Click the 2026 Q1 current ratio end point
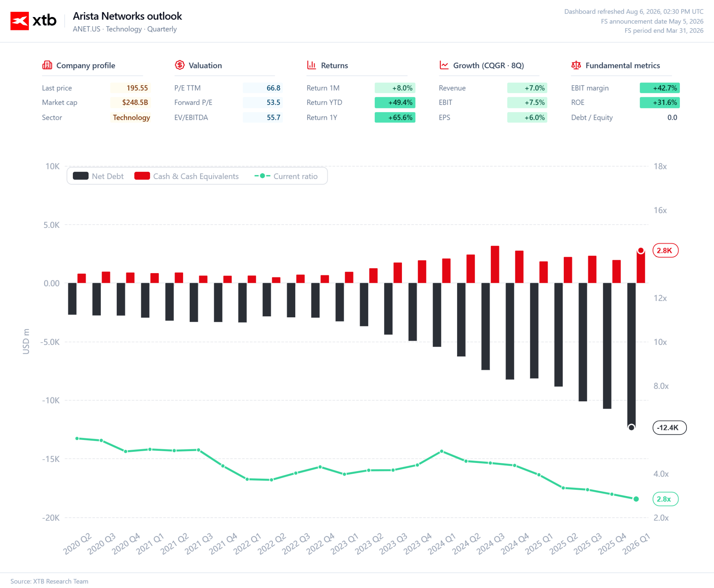 (636, 499)
